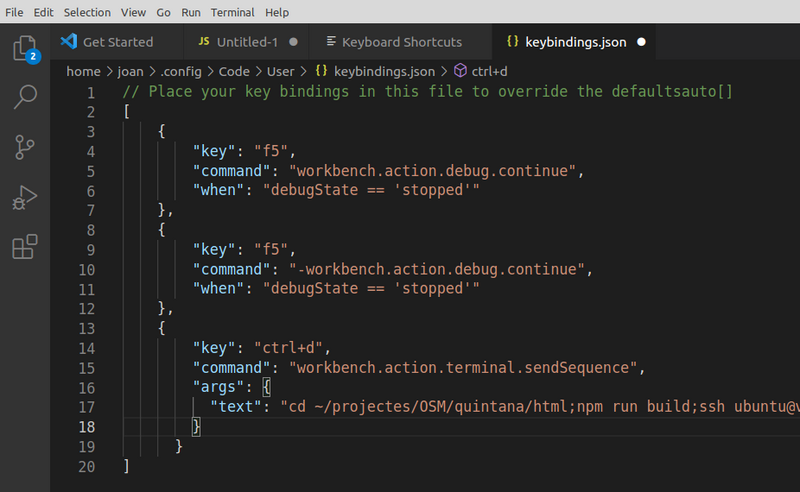This screenshot has height=492, width=800.
Task: Expand the 'User' breadcrumb folder
Action: tap(281, 71)
